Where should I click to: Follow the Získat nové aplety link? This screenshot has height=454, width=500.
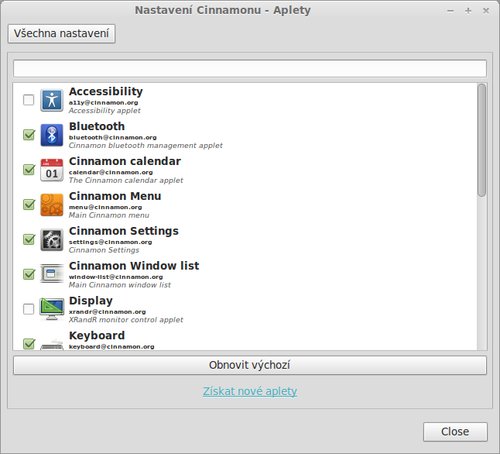[250, 391]
